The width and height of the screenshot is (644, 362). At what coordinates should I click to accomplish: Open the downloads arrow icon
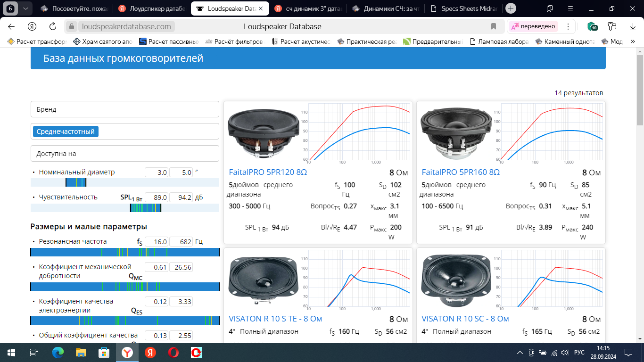click(632, 26)
